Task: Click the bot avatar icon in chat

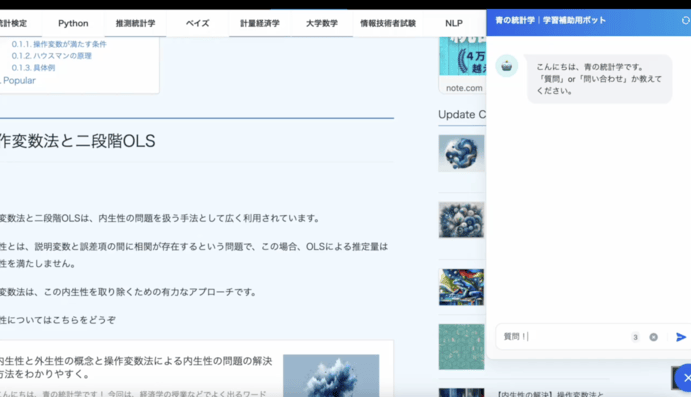Action: coord(506,66)
